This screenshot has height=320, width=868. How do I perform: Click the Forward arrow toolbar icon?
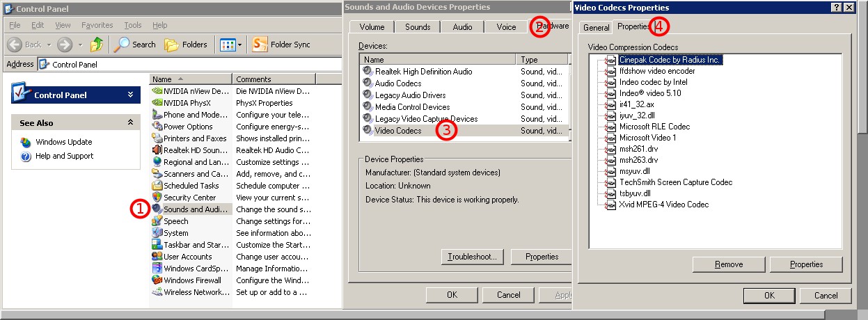(x=65, y=45)
